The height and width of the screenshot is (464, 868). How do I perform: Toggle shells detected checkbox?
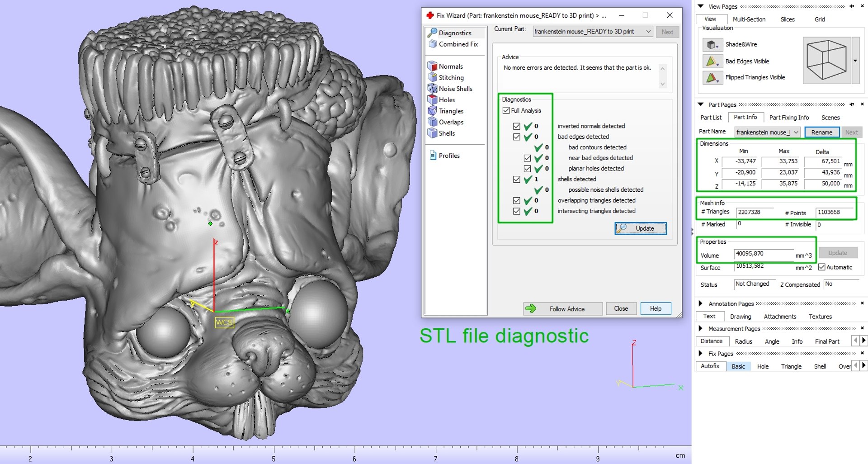pyautogui.click(x=517, y=179)
